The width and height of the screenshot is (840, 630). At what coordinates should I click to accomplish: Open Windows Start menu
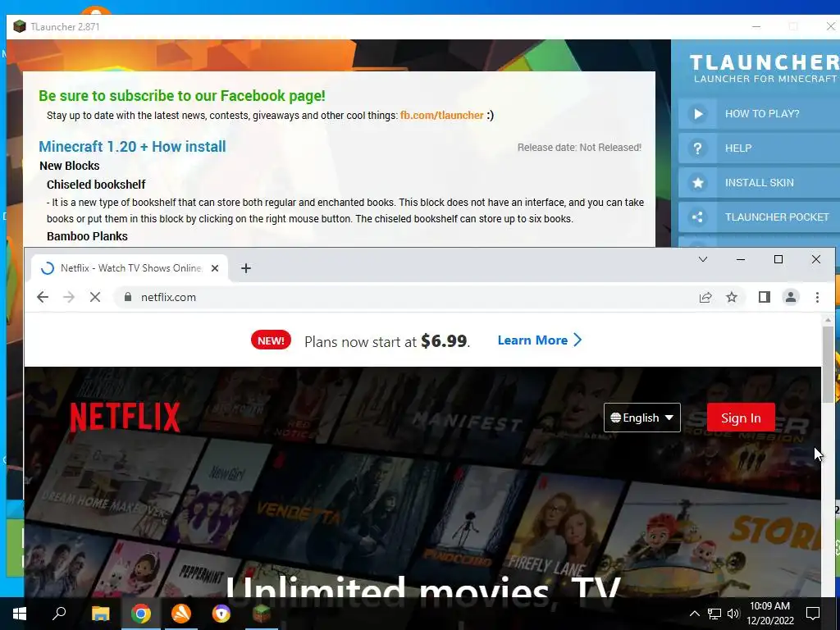pos(20,614)
